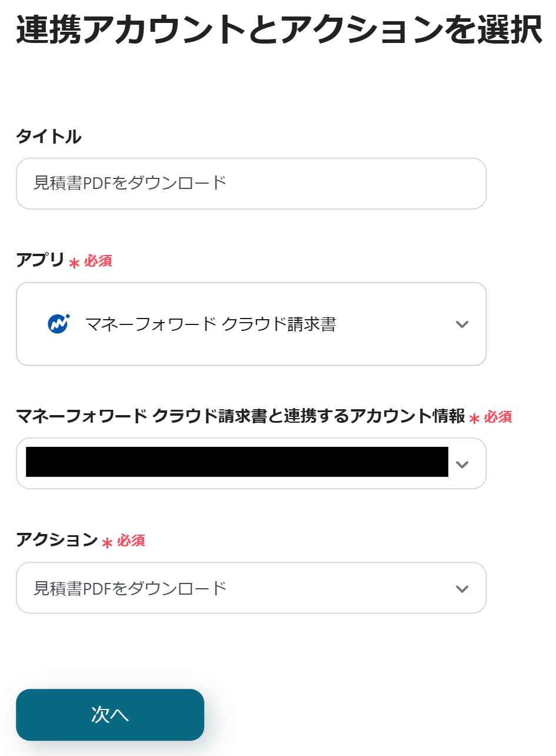Click the chevron in the account info dropdown
The height and width of the screenshot is (756, 556).
462,464
